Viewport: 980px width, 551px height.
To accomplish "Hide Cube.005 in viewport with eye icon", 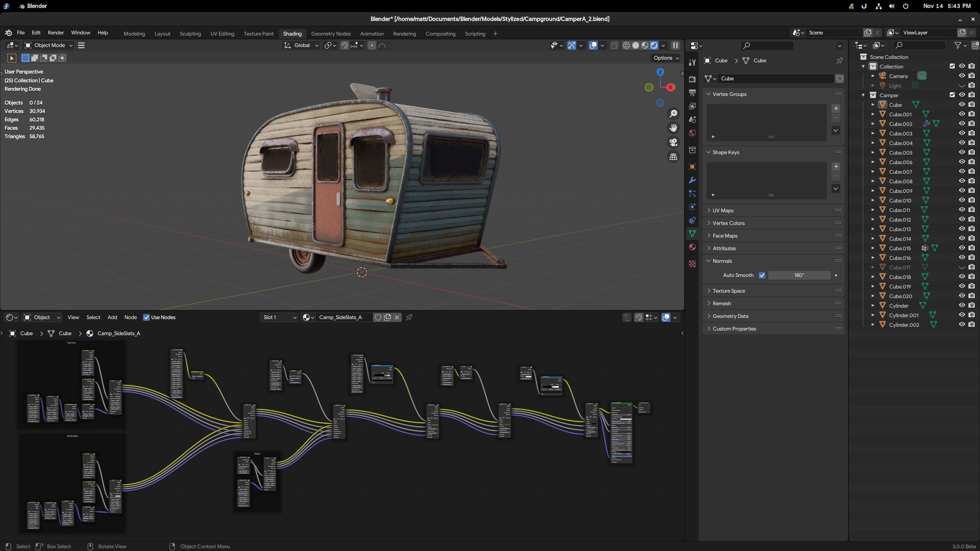I will 962,152.
